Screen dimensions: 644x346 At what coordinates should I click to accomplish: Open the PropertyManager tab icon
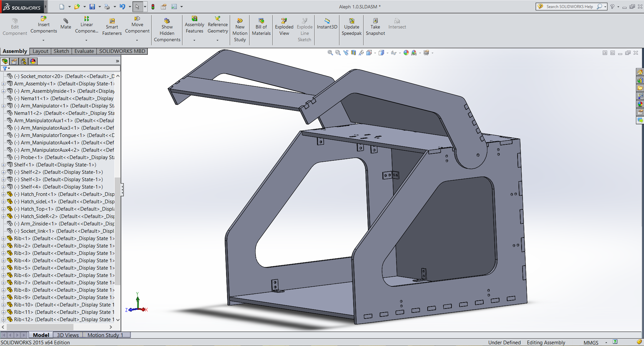[14, 61]
